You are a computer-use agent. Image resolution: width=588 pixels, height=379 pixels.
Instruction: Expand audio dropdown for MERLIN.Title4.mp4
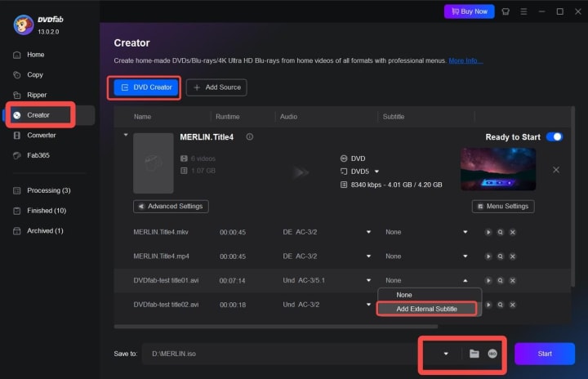pyautogui.click(x=368, y=256)
